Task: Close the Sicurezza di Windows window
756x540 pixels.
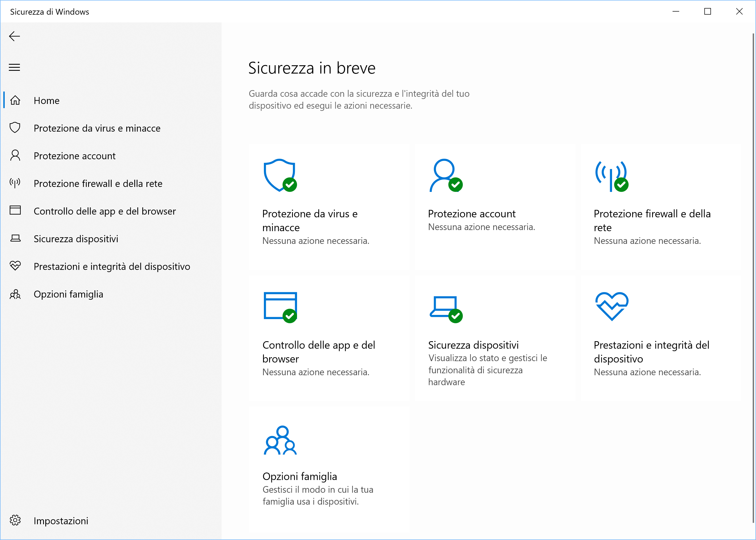Action: click(x=739, y=11)
